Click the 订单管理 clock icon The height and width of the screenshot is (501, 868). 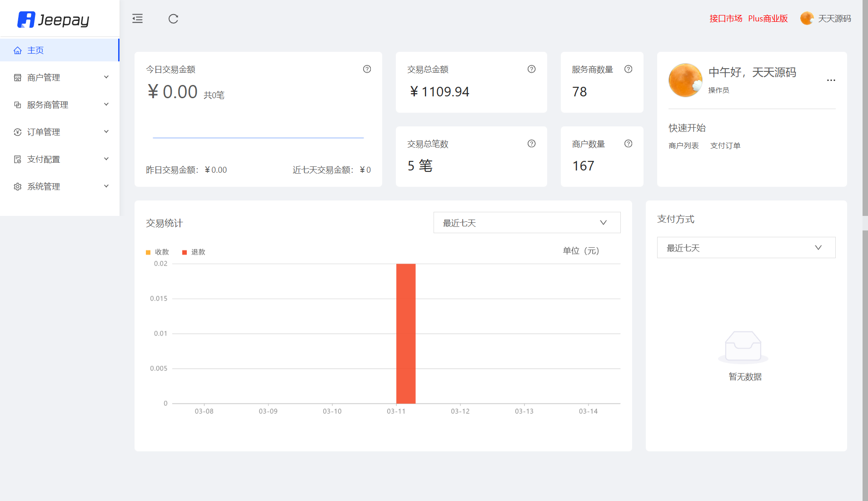click(18, 132)
